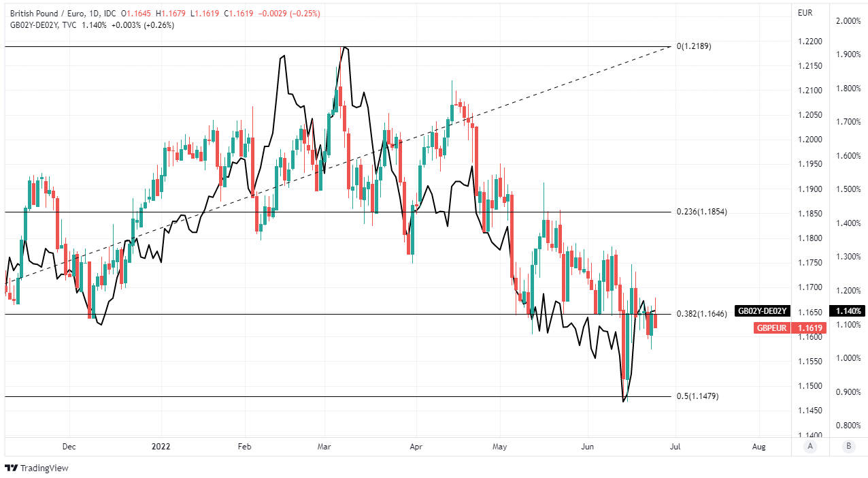Click the 1.2000 level on price scale
The image size is (868, 478).
pos(809,140)
